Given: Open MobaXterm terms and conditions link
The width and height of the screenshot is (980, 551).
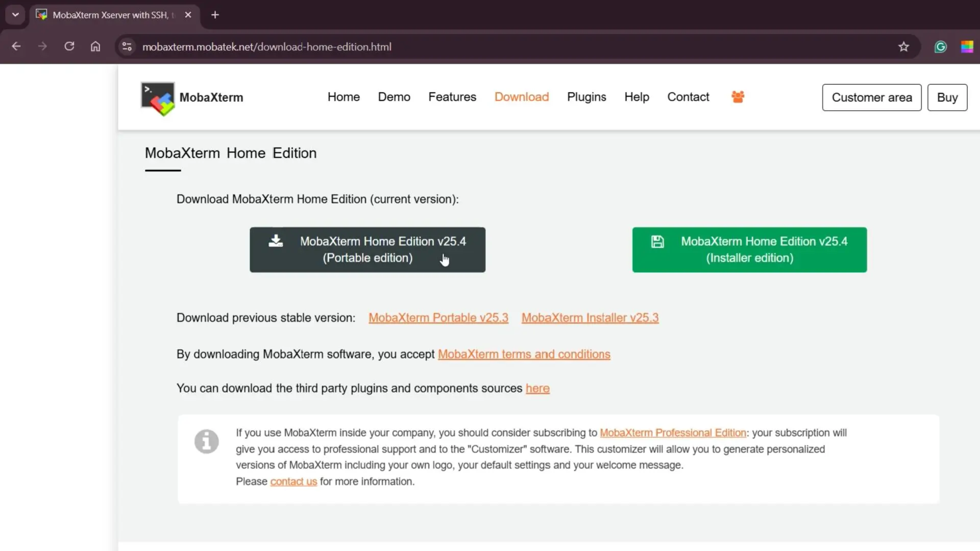Looking at the screenshot, I should tap(524, 354).
